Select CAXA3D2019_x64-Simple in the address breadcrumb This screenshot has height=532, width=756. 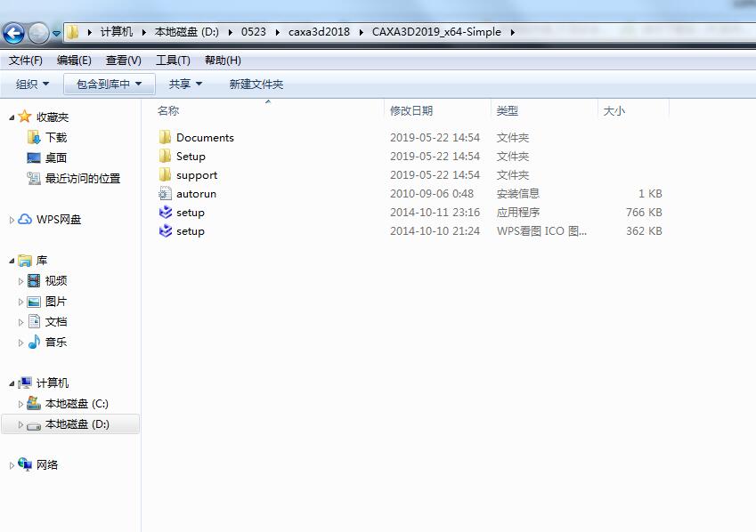436,32
